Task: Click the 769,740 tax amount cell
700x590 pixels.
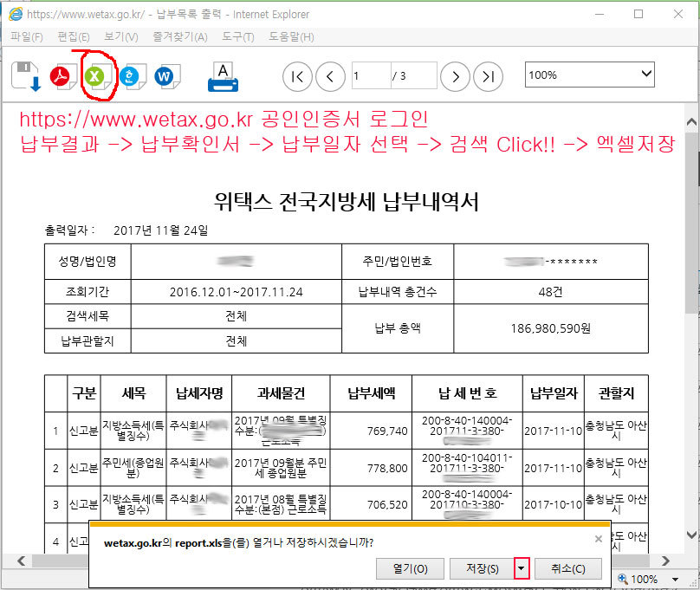Action: 371,431
